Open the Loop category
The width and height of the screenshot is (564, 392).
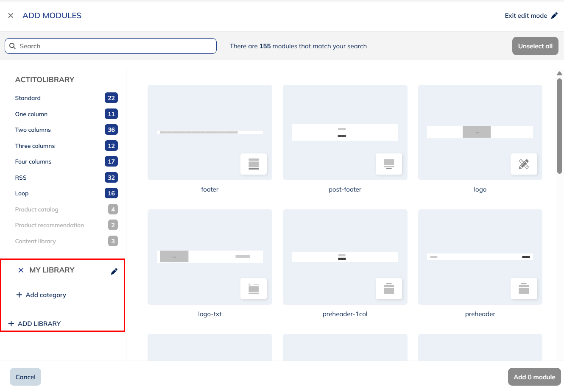pos(22,194)
